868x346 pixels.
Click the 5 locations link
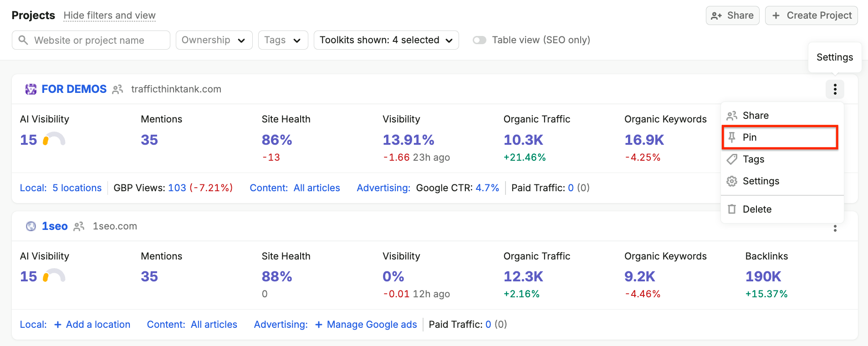pyautogui.click(x=77, y=188)
